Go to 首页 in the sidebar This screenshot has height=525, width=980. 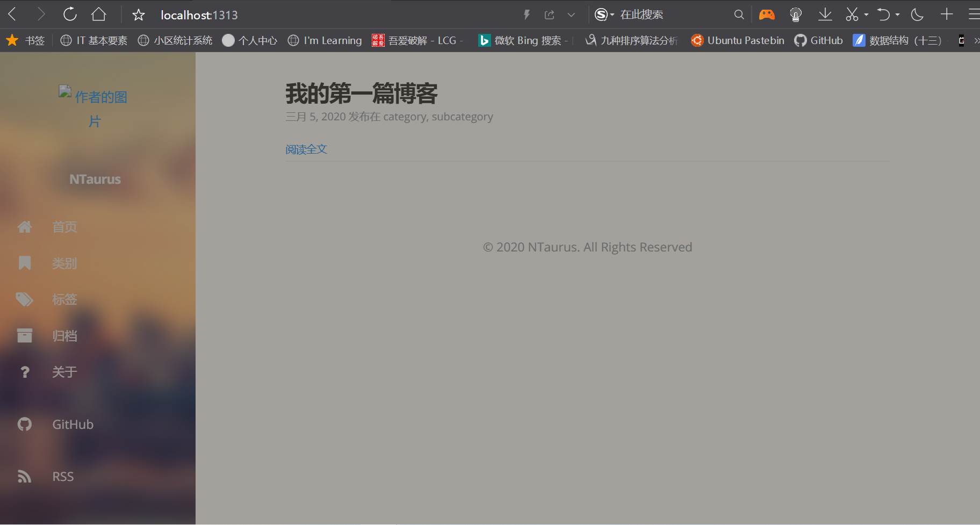[x=64, y=227]
